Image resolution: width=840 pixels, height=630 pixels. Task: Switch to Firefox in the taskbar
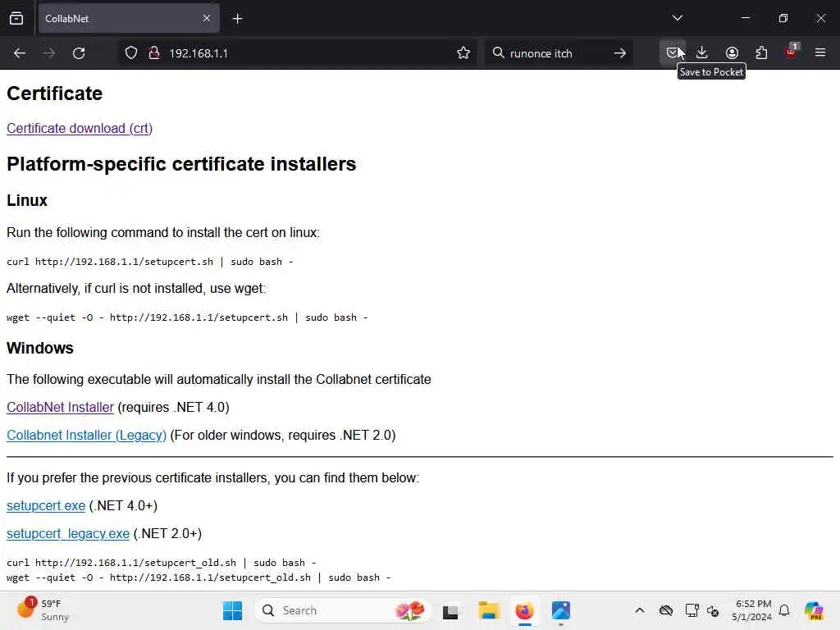pyautogui.click(x=524, y=610)
